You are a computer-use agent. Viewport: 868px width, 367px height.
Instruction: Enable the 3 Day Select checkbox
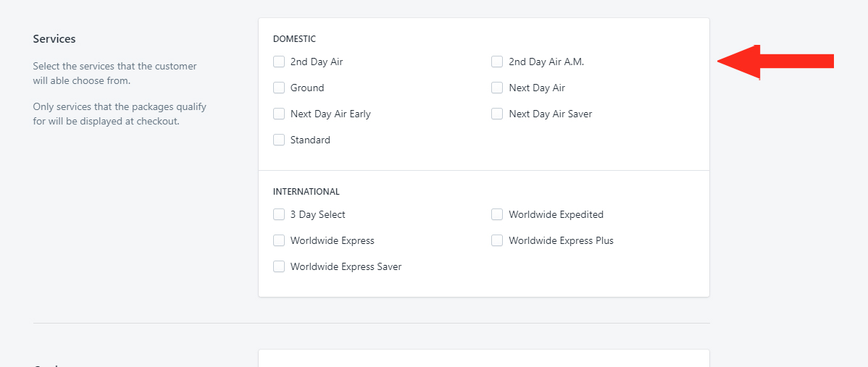coord(279,214)
